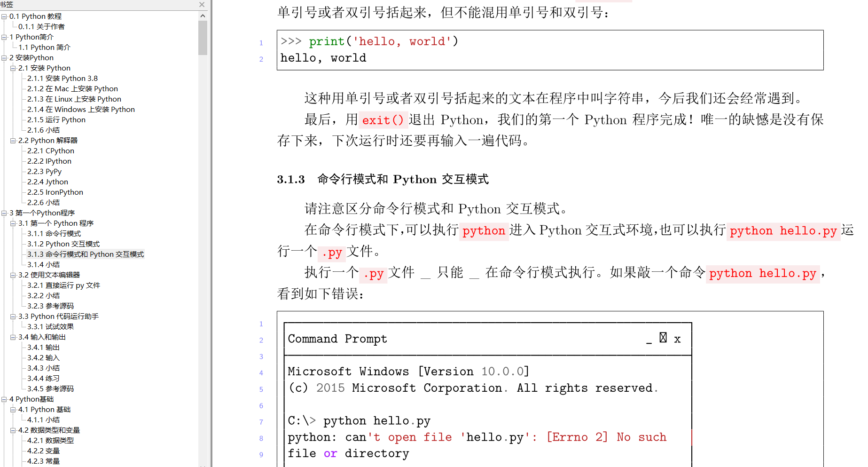Screen dimensions: 868x467
Task: Select the "1.1 Python 简介" bookmark
Action: (x=45, y=47)
